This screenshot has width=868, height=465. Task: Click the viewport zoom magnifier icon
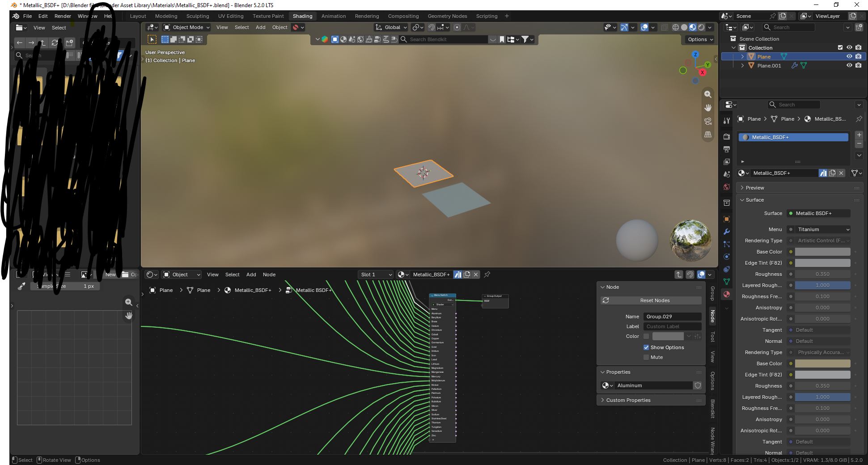(708, 94)
